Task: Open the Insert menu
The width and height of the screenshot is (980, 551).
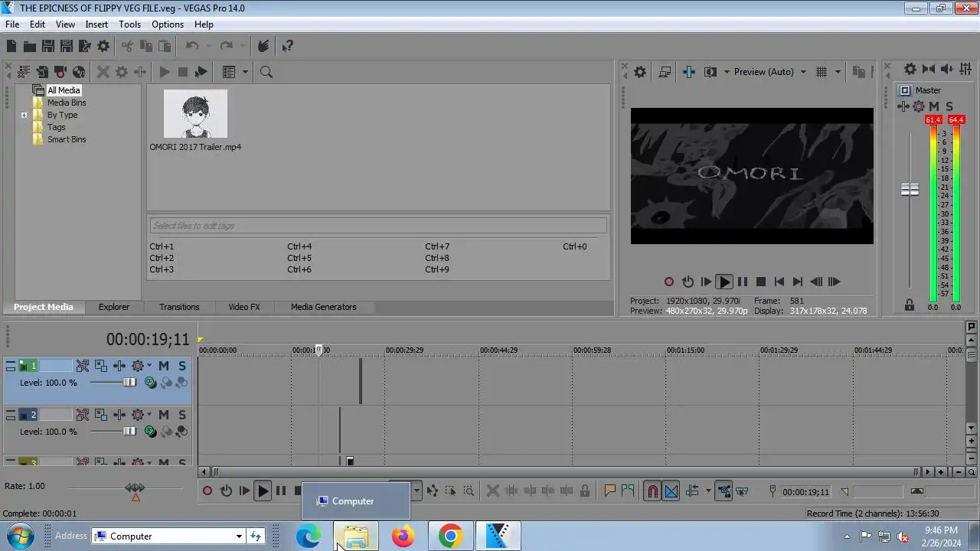Action: pyautogui.click(x=96, y=24)
